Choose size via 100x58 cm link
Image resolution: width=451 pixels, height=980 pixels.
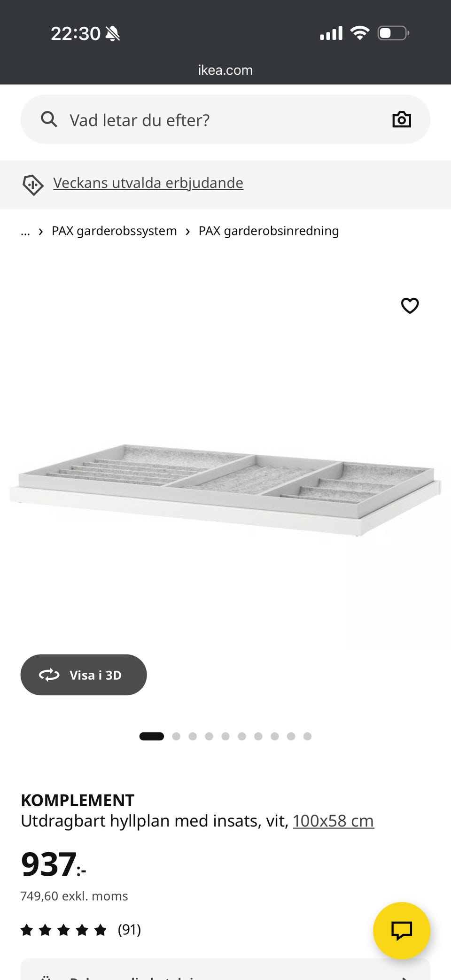[334, 821]
